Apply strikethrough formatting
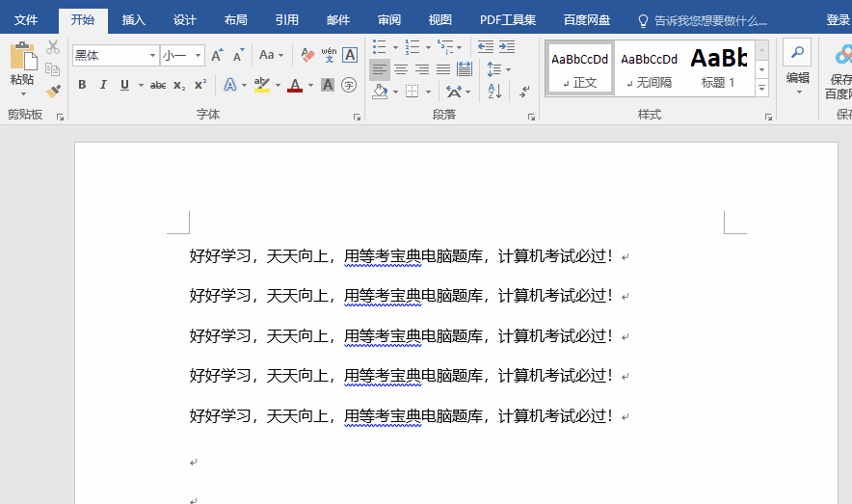This screenshot has width=852, height=504. [x=158, y=85]
